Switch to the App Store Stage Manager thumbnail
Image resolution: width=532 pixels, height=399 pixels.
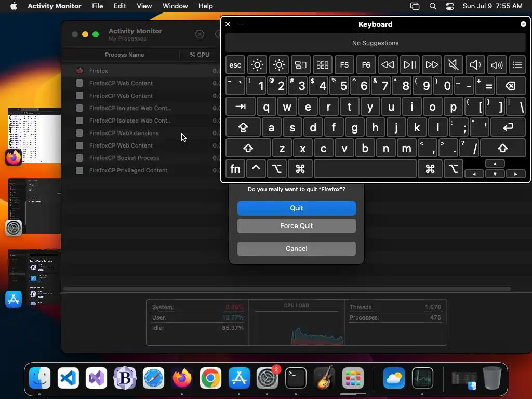[x=34, y=277]
